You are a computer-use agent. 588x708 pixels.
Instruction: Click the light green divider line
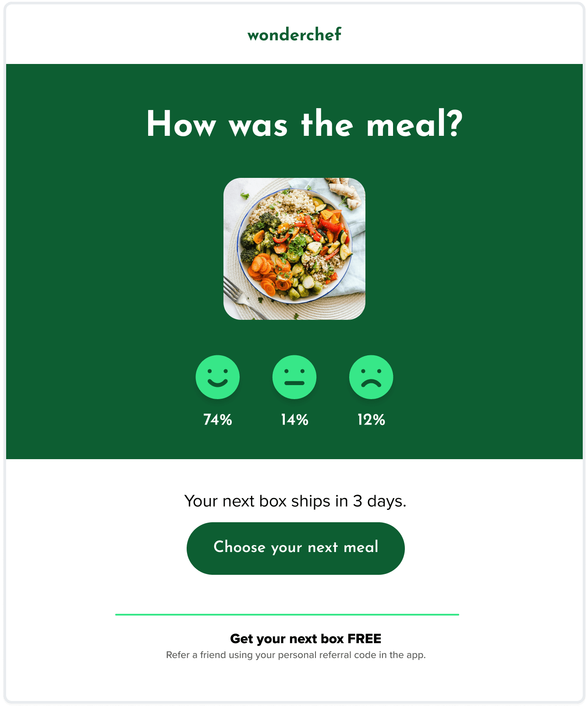click(x=287, y=615)
